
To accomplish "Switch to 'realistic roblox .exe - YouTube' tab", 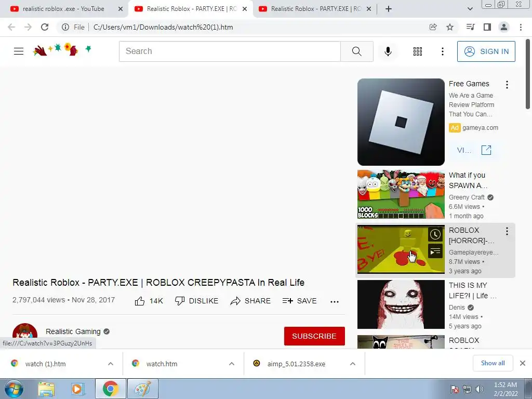I will pos(63,9).
